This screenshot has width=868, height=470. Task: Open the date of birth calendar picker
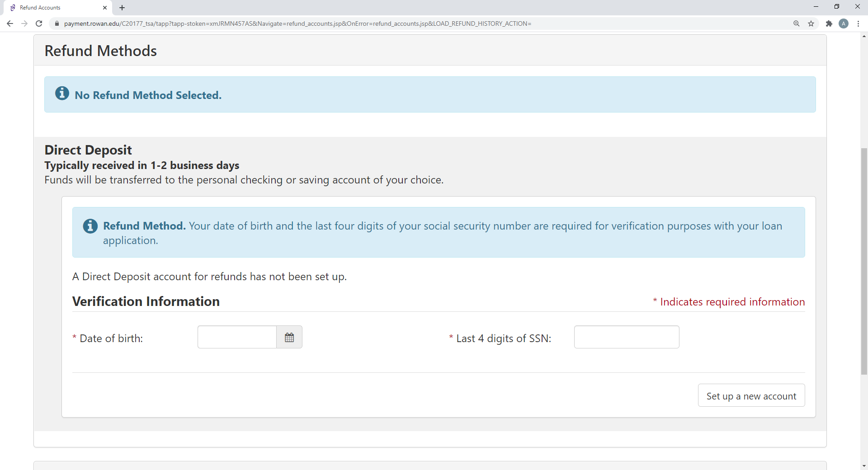tap(289, 337)
